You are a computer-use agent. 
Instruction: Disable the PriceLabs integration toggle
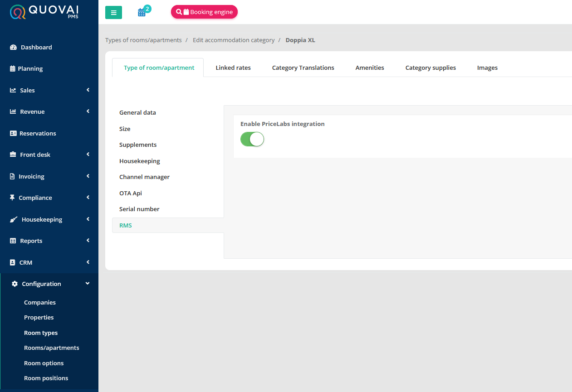252,139
